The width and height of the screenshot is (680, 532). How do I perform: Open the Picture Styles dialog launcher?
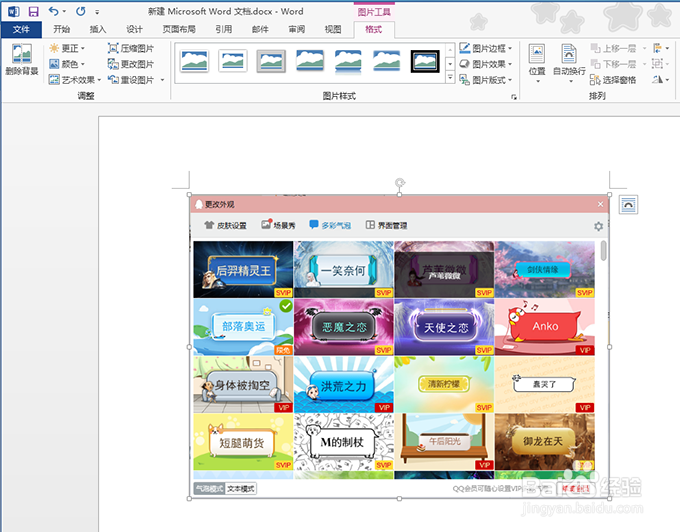(514, 97)
